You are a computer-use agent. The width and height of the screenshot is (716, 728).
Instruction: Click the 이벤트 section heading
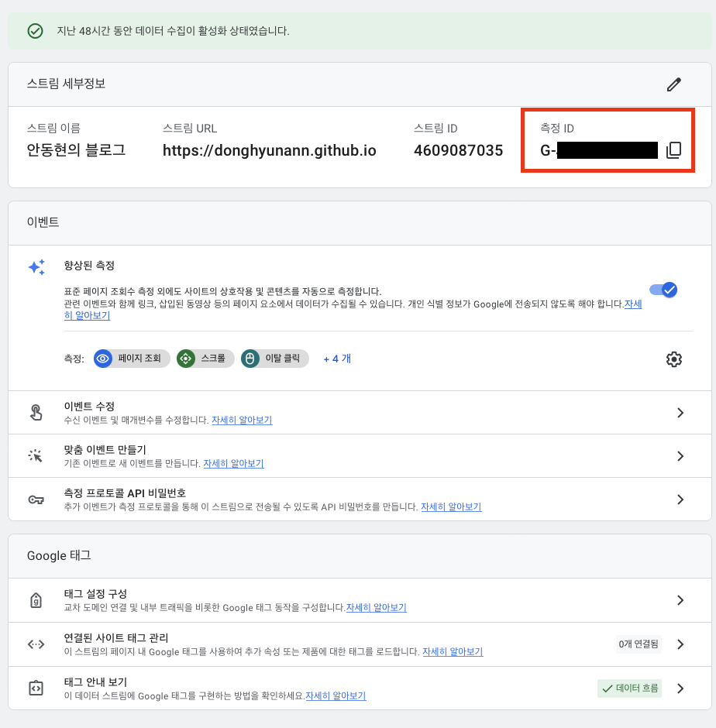click(43, 222)
